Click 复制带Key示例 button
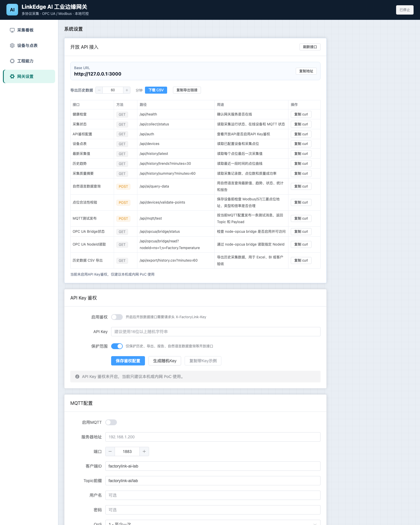 click(x=203, y=361)
